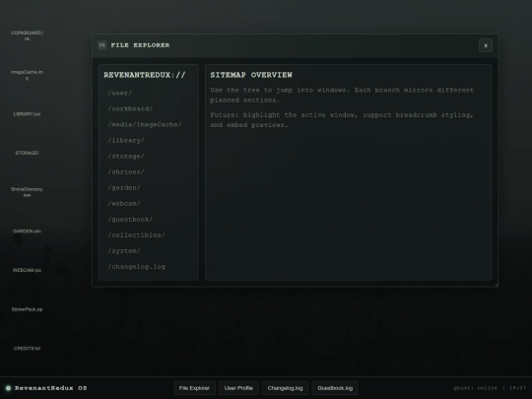
Task: Open CREDITS.txt desktop shortcut
Action: (27, 349)
